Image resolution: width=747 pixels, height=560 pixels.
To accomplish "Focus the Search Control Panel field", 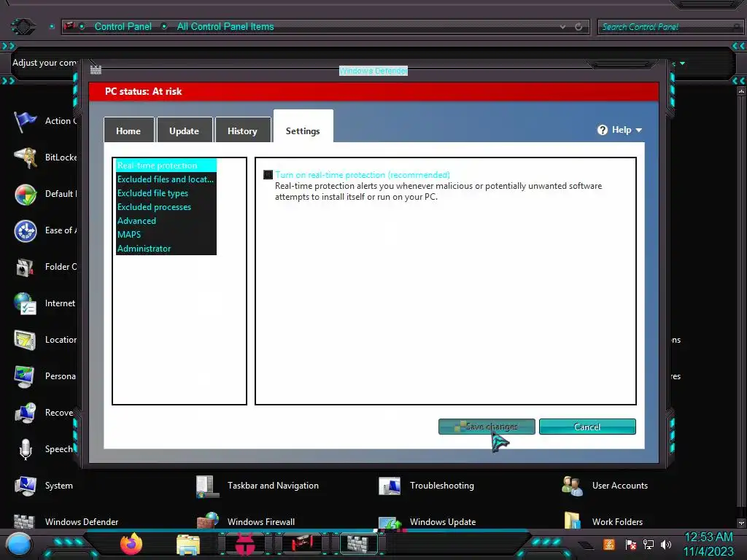I will pyautogui.click(x=670, y=27).
